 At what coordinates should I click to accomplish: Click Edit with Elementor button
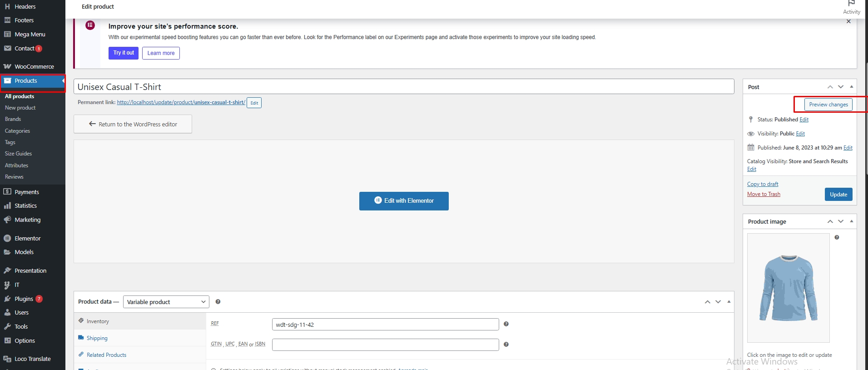404,201
